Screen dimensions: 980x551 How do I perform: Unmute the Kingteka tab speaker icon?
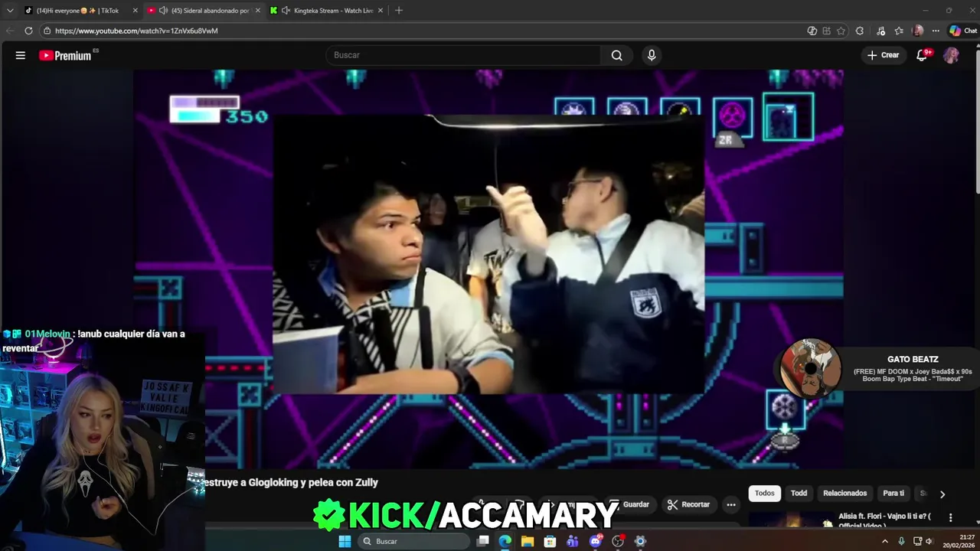click(x=286, y=11)
